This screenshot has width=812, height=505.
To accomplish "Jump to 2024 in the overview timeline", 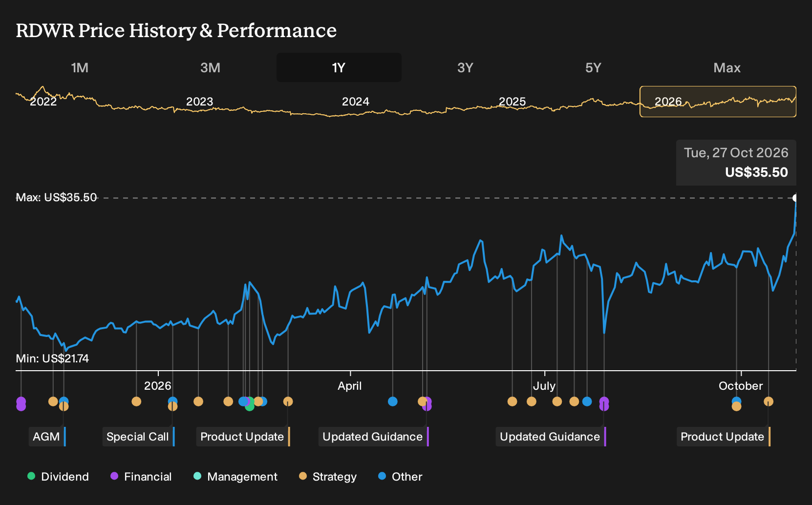I will click(356, 102).
